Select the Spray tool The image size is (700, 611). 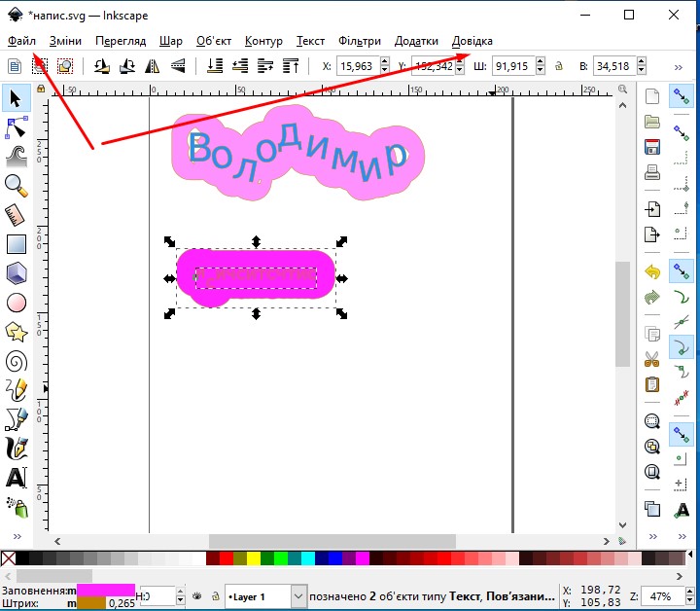[17, 507]
